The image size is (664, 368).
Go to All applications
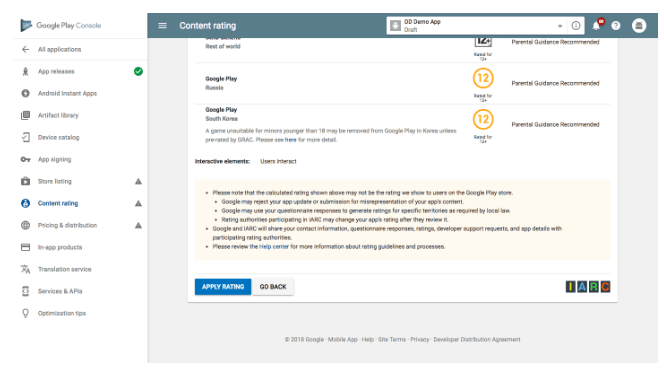point(59,50)
